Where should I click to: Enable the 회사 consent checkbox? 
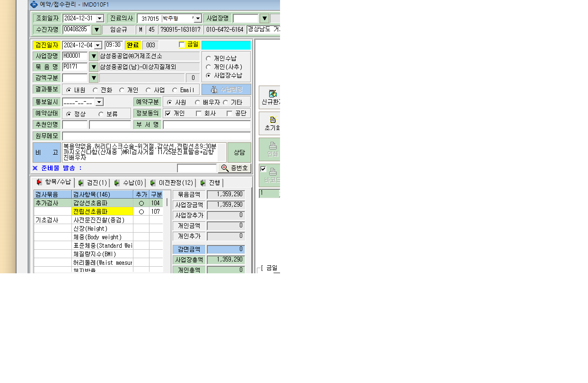tap(199, 113)
